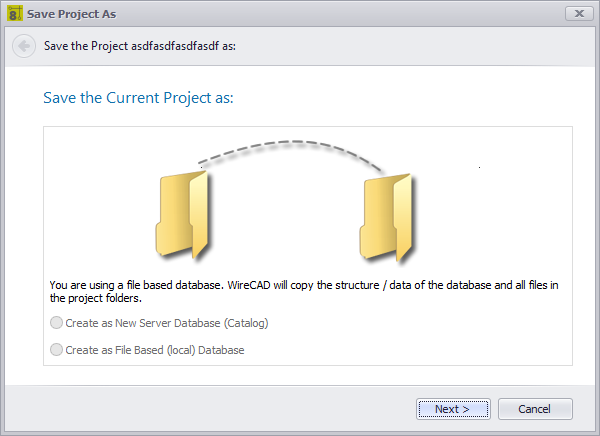Click the right destination folder icon
600x436 pixels.
386,217
